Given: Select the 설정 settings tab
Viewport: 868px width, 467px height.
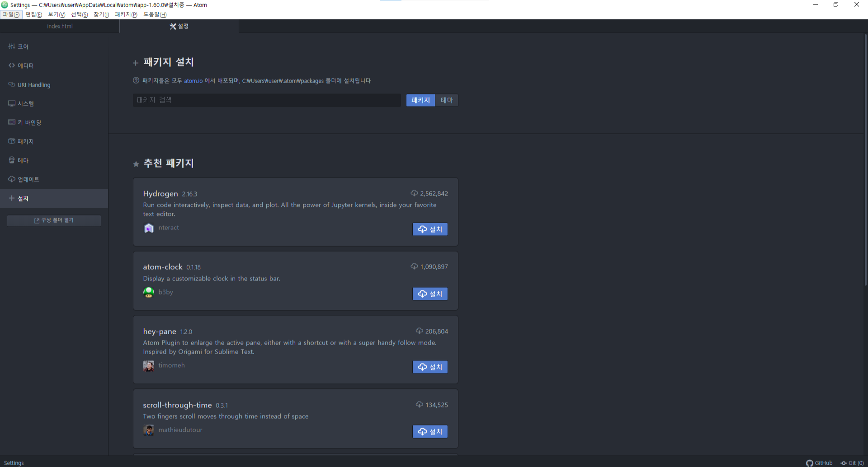Looking at the screenshot, I should tap(179, 26).
